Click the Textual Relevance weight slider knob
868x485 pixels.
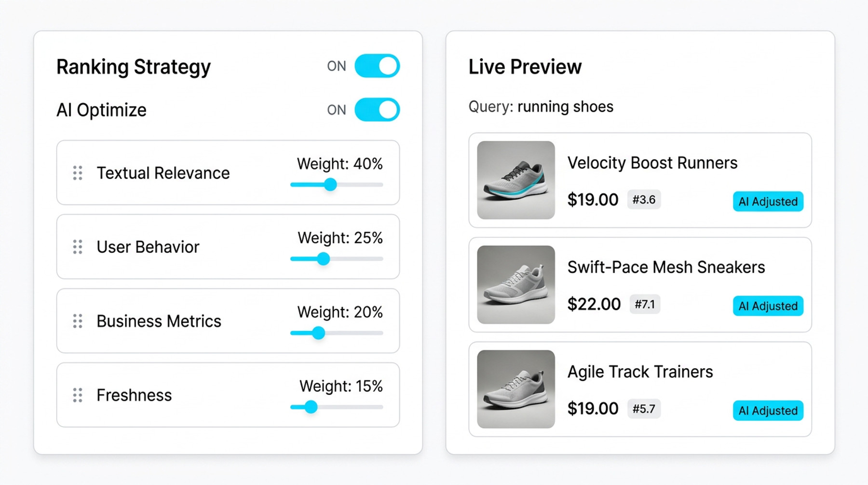point(330,184)
